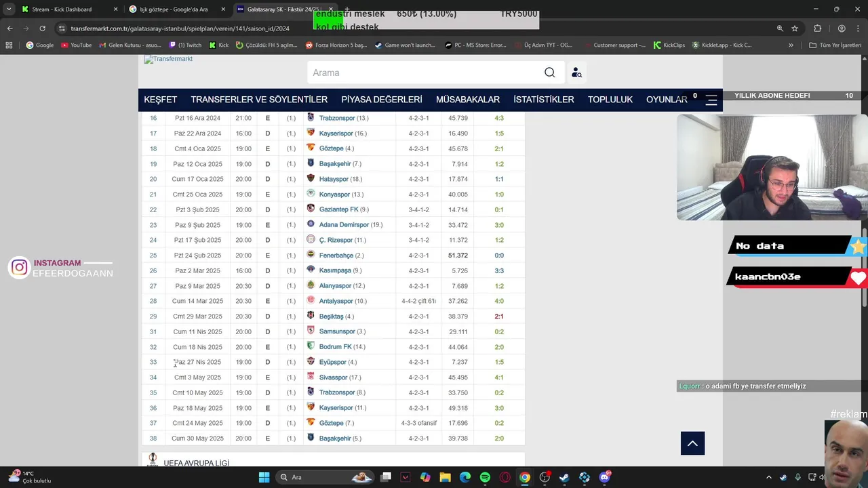The image size is (868, 488).
Task: Click attendance value 51.372
Action: pyautogui.click(x=458, y=256)
